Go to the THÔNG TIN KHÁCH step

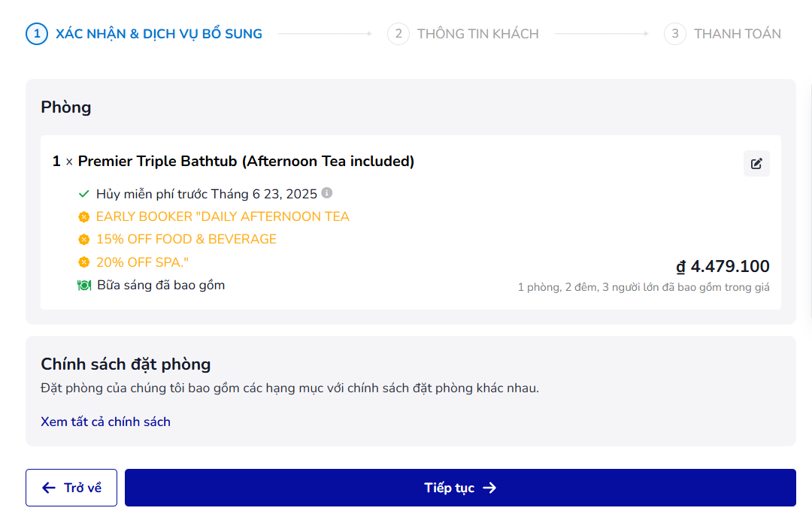[x=477, y=34]
